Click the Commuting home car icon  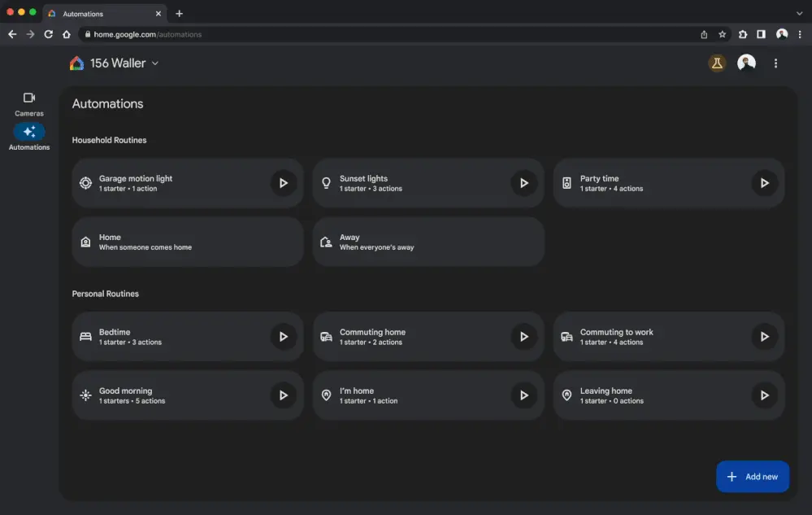[x=326, y=336]
